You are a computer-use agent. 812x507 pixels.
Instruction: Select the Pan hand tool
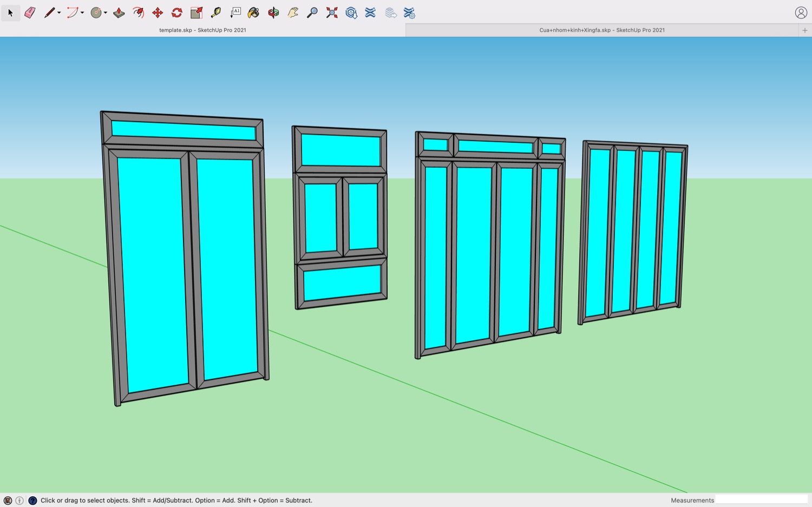click(x=293, y=12)
